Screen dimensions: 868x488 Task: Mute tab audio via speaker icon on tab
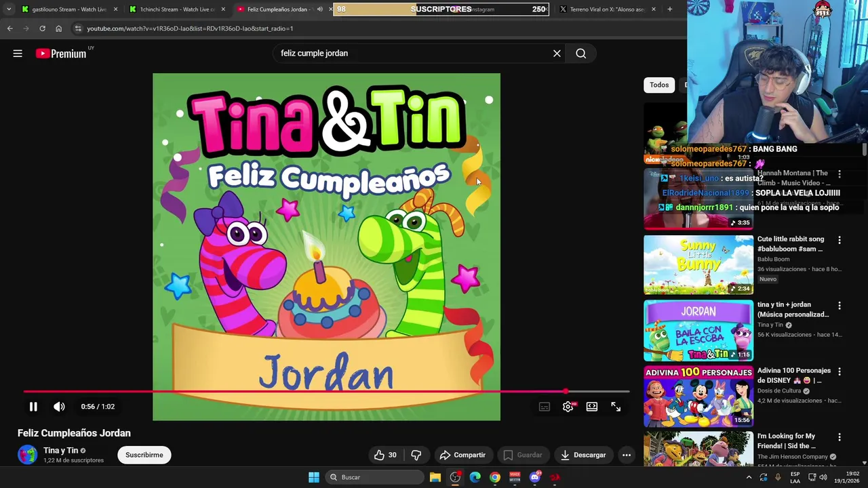click(319, 9)
